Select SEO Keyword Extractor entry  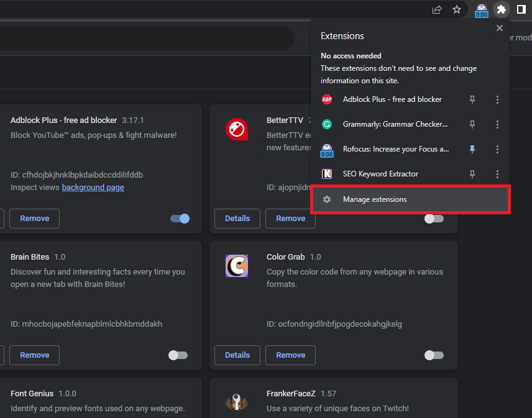point(380,174)
